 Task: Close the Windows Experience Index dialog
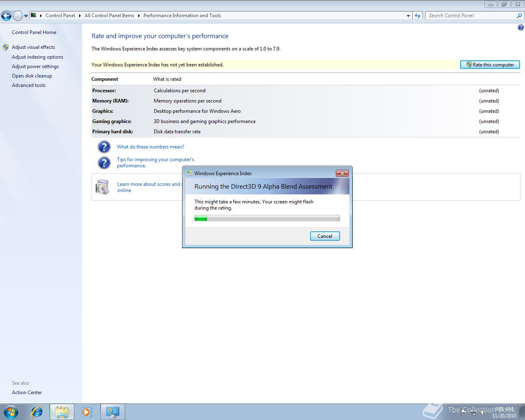[342, 173]
